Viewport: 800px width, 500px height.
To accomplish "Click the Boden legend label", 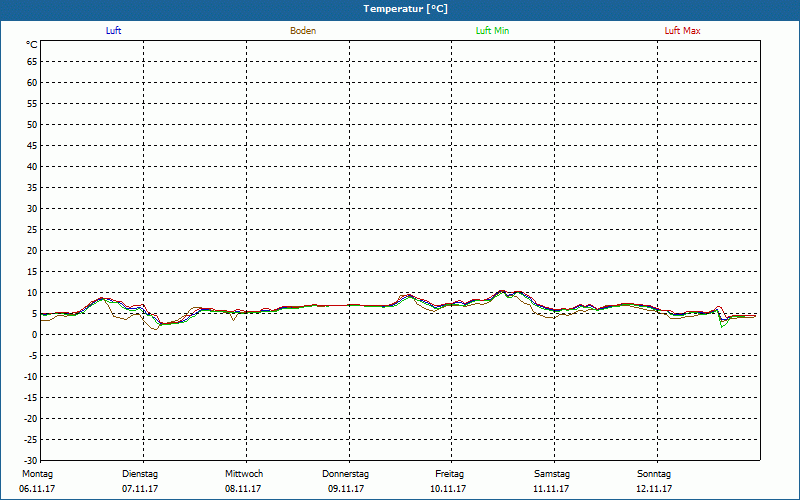I will pos(303,31).
